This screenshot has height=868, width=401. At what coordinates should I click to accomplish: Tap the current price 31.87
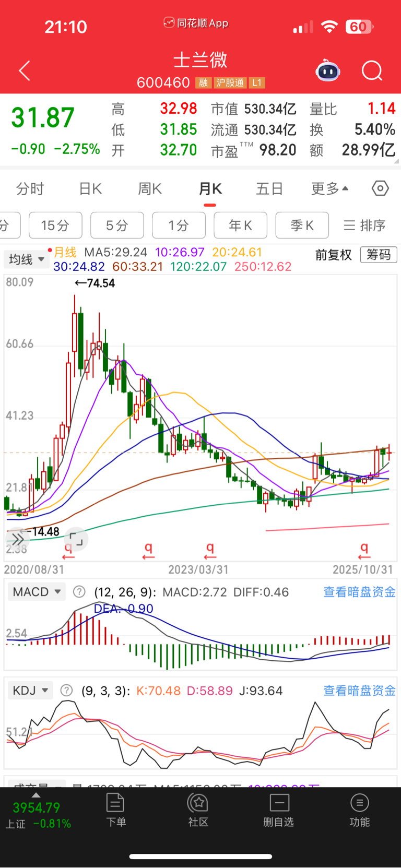pyautogui.click(x=43, y=117)
